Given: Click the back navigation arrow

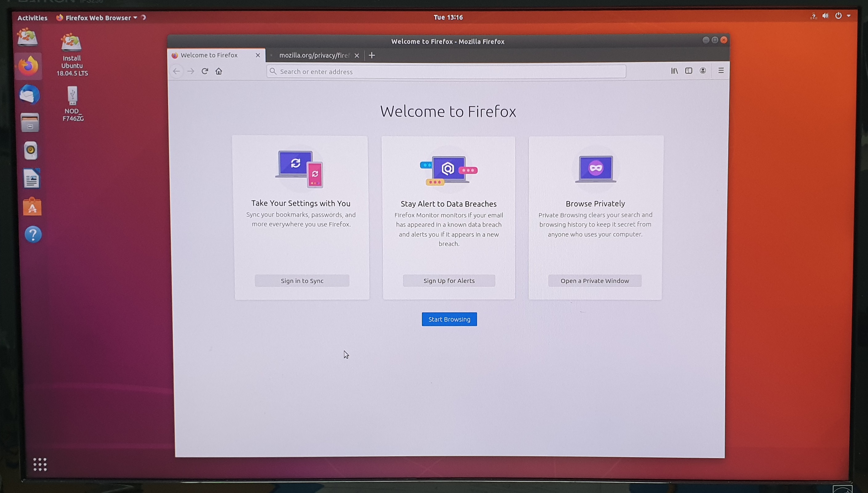Looking at the screenshot, I should [176, 71].
